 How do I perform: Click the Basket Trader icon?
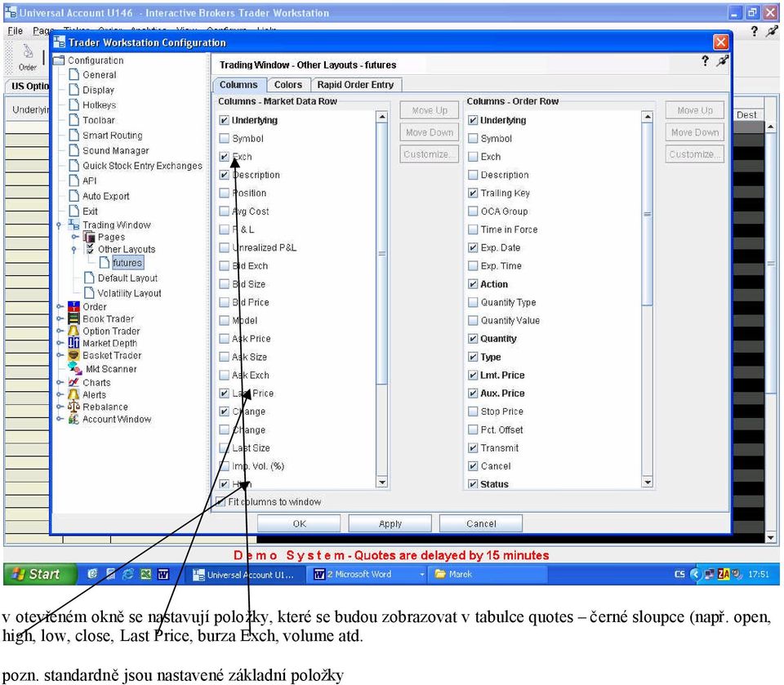click(x=73, y=355)
